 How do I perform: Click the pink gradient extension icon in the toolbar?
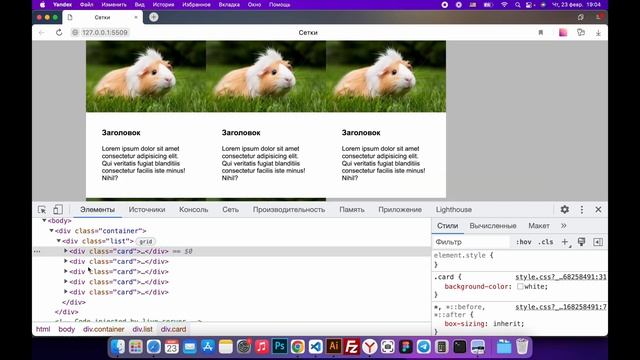click(563, 33)
